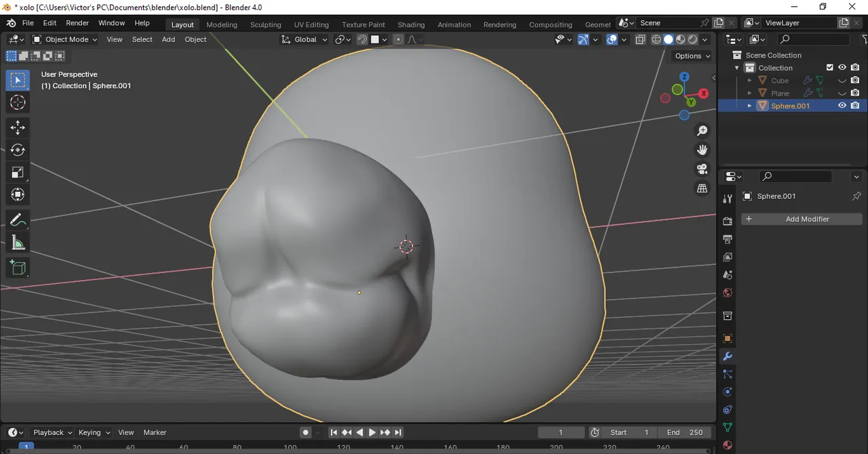
Task: Select the Move tool
Action: pos(18,127)
